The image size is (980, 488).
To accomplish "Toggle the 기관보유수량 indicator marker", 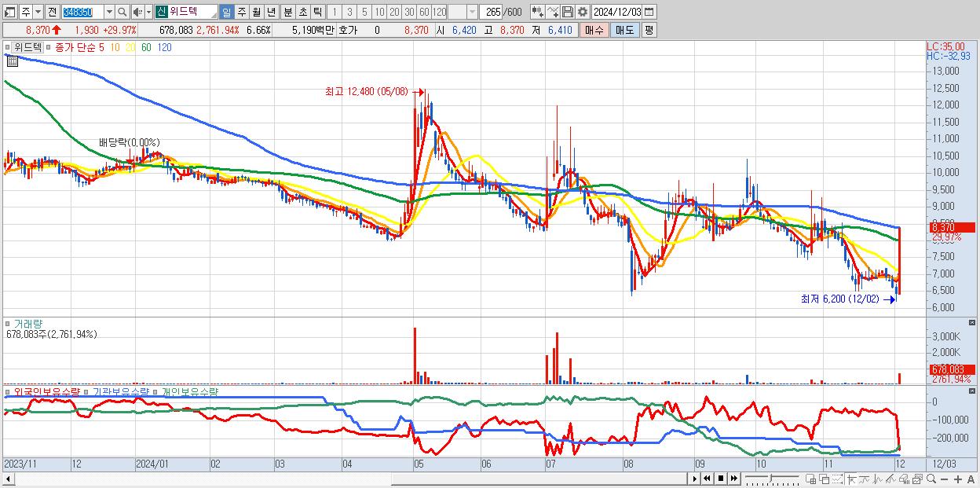I will tap(86, 391).
